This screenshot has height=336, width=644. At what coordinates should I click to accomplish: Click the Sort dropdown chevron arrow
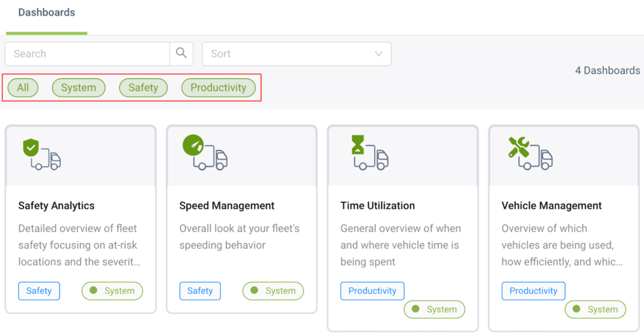click(379, 54)
